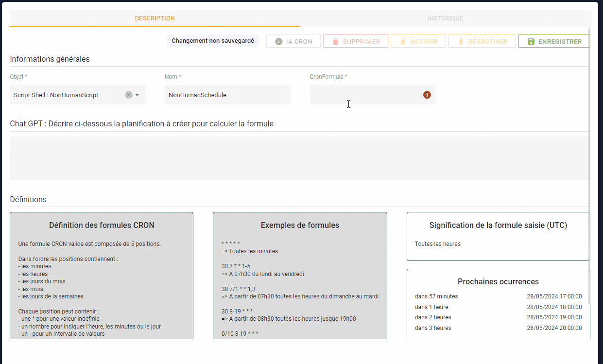Screen dimensions: 603x364
Task: Click the Chat GPT description text area
Action: coord(299,158)
